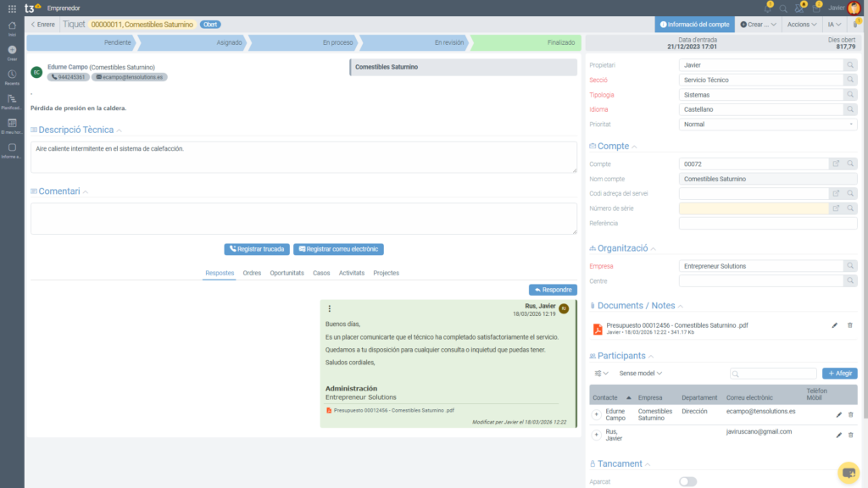
Task: Edit the Edurne Campo participant row
Action: [x=838, y=414]
